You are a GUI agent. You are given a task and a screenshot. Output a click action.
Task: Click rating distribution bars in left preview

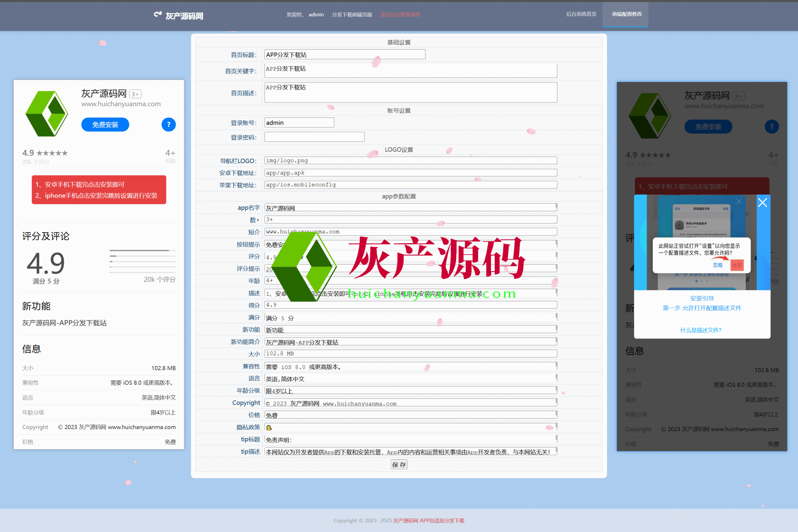[142, 261]
